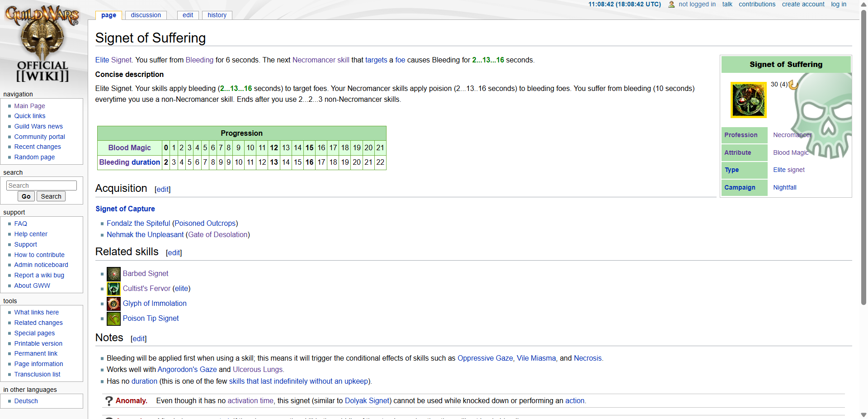
Task: Click the Glyph of Immolation skill icon
Action: tap(113, 304)
